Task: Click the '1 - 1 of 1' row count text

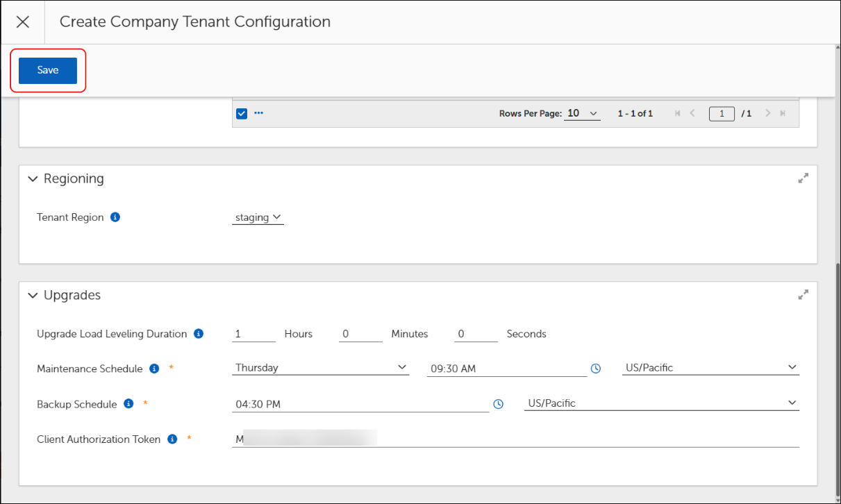Action: pyautogui.click(x=635, y=113)
